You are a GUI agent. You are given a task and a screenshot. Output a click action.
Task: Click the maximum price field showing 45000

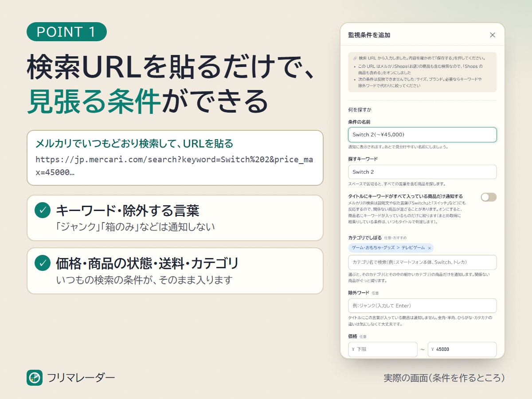pos(462,349)
